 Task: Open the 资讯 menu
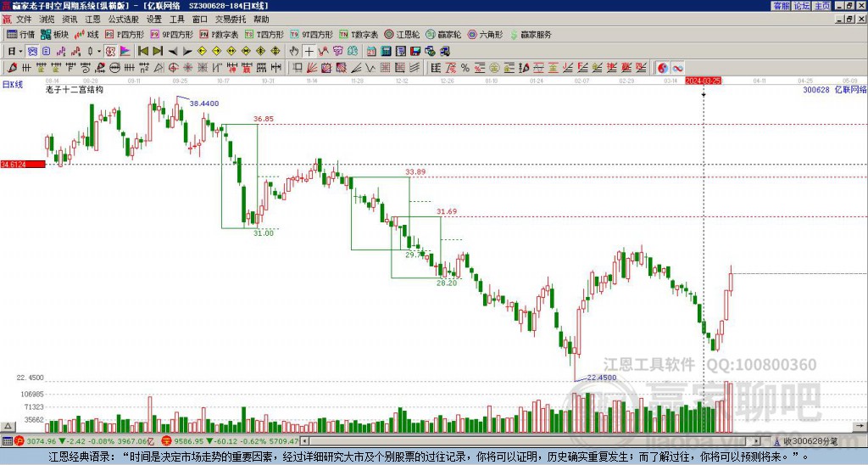coord(70,20)
